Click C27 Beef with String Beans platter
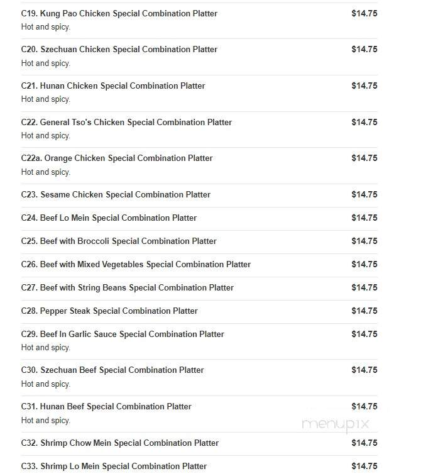This screenshot has width=448, height=476. pyautogui.click(x=128, y=288)
